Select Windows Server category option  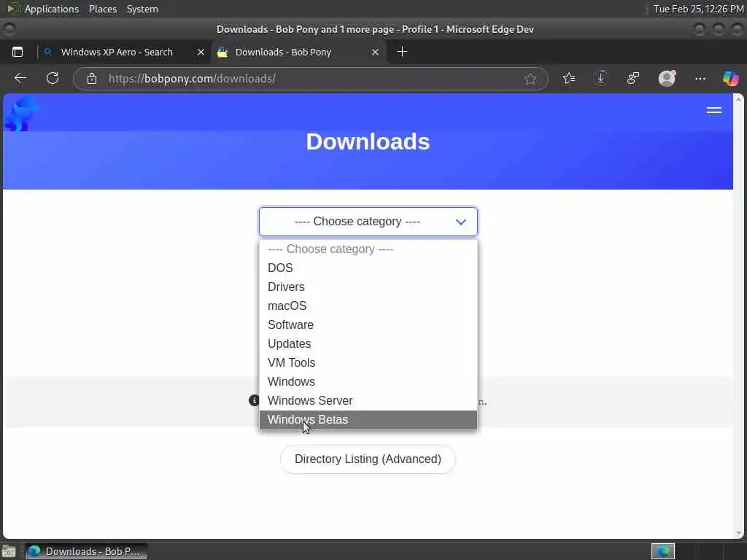pos(368,401)
